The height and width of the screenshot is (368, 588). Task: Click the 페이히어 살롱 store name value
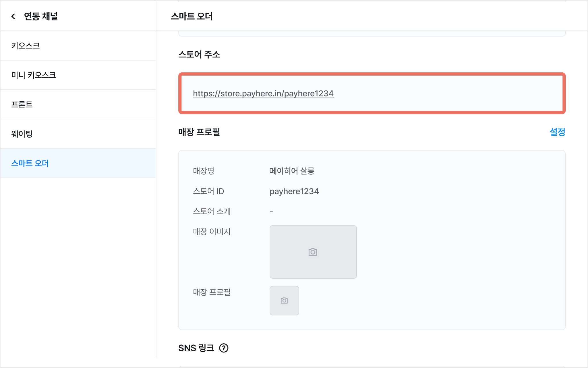pos(292,171)
